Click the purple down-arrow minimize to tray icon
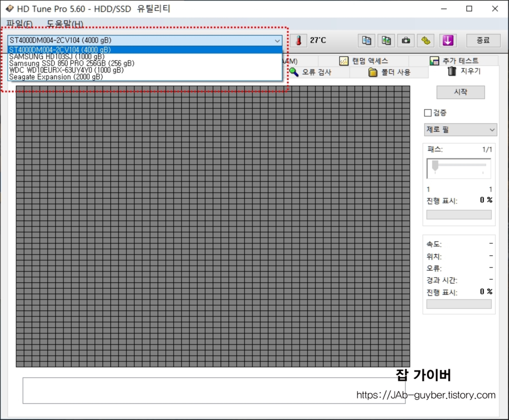 tap(448, 40)
